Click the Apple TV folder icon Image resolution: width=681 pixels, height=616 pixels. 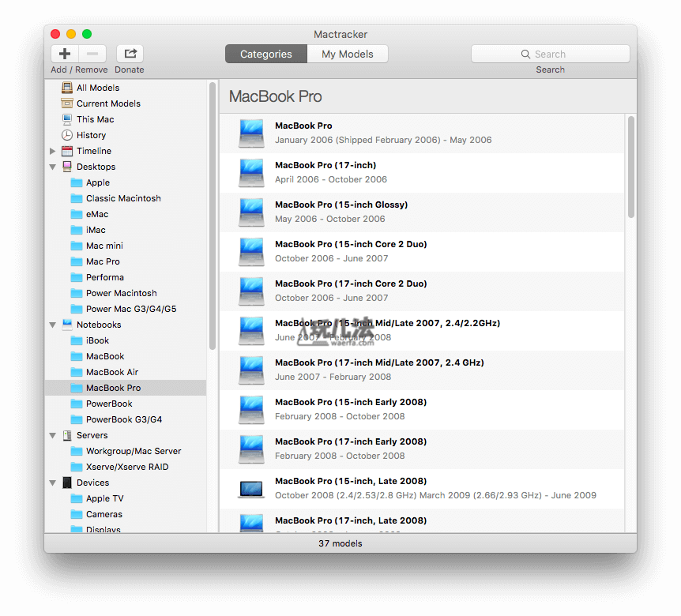[77, 498]
